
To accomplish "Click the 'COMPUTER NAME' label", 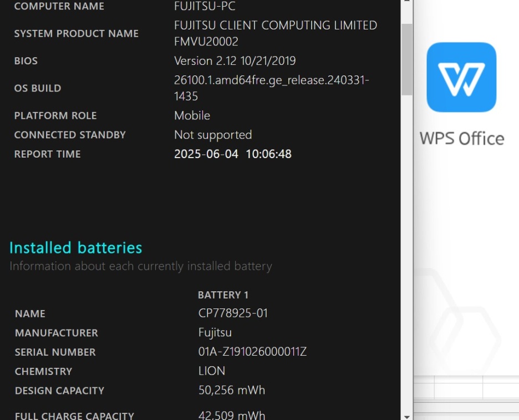I will click(x=59, y=6).
